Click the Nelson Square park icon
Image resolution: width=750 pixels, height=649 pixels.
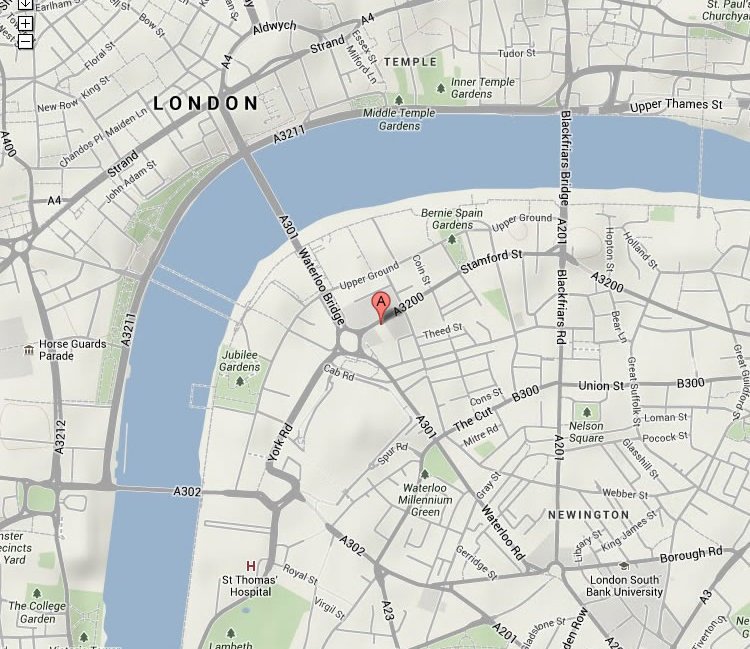(x=587, y=412)
